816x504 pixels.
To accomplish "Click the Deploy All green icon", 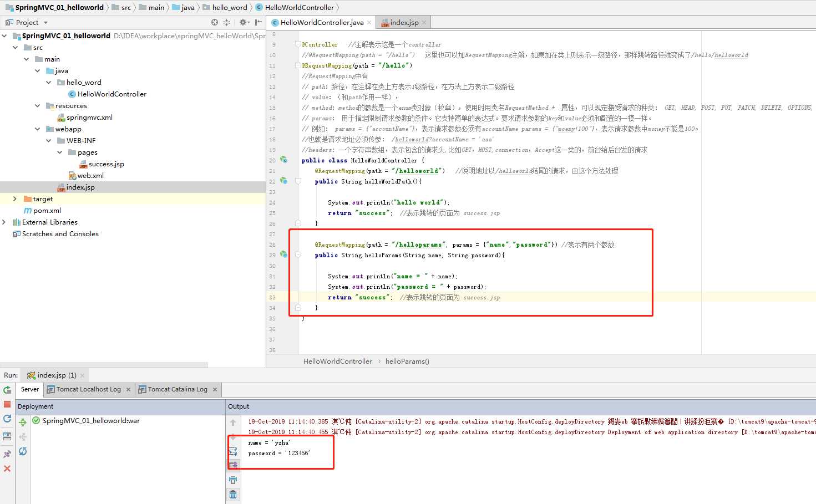I will coord(23,422).
